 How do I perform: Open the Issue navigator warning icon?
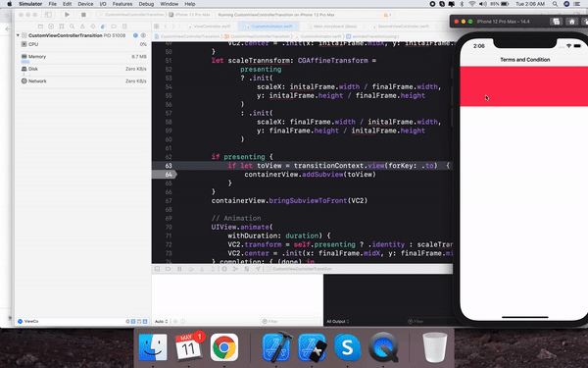(82, 26)
